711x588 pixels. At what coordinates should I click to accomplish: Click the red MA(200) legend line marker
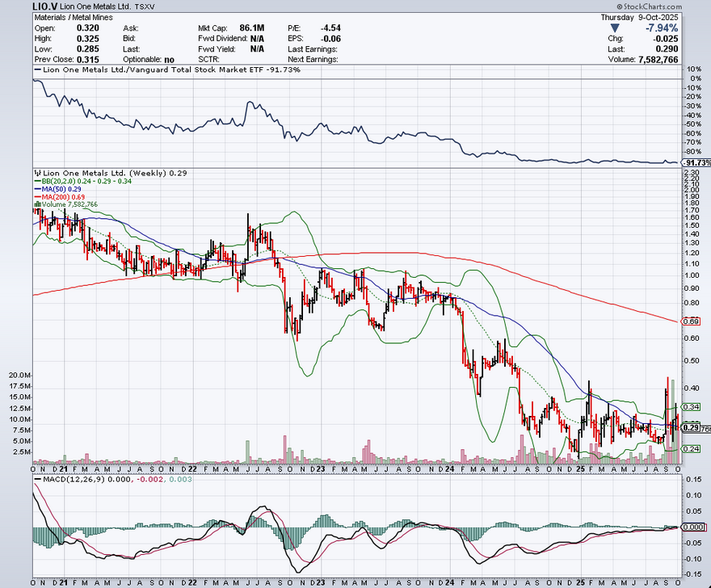(36, 197)
